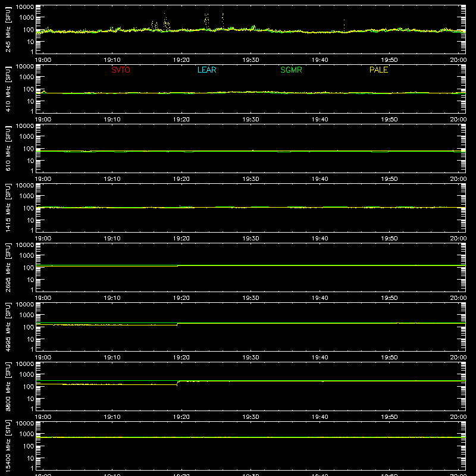Viewport: 476px width, 476px height.
Task: Select the 8800 MHz [SFU] axis title
Action: click(x=8, y=386)
